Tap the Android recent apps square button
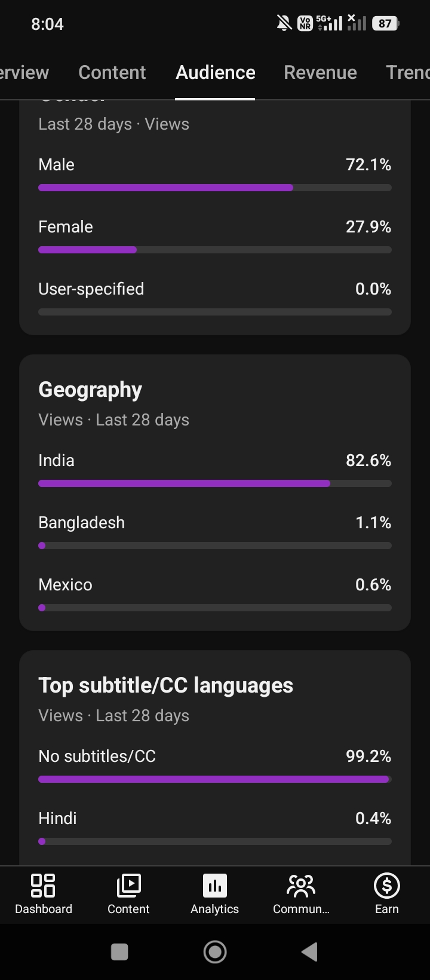Screen dimensions: 430x980 pyautogui.click(x=119, y=952)
